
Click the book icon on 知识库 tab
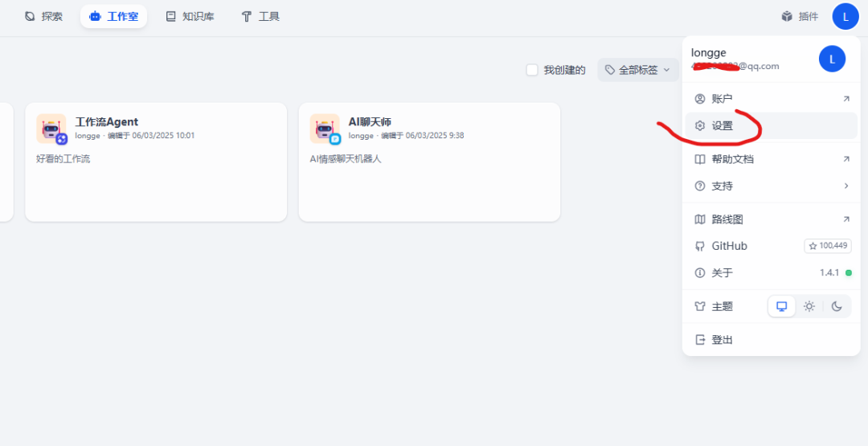point(171,17)
